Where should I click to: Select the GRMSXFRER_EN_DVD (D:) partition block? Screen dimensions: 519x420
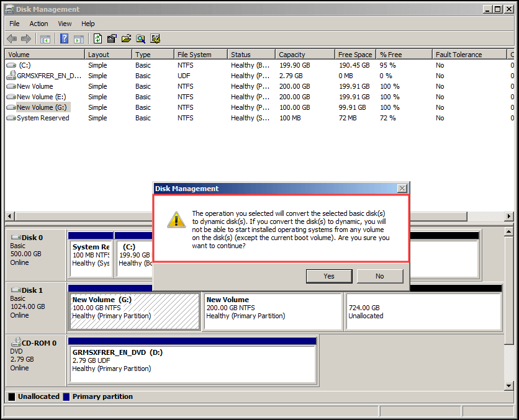tap(192, 361)
